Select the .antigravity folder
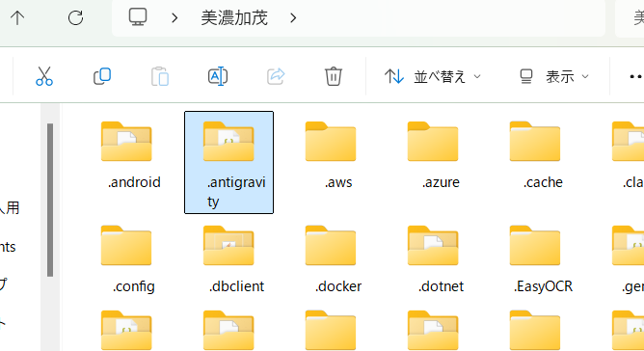This screenshot has width=644, height=351. [x=228, y=162]
